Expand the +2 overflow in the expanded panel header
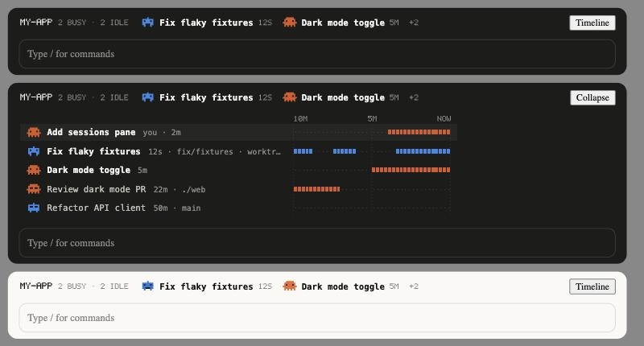This screenshot has width=644, height=346. coord(414,97)
